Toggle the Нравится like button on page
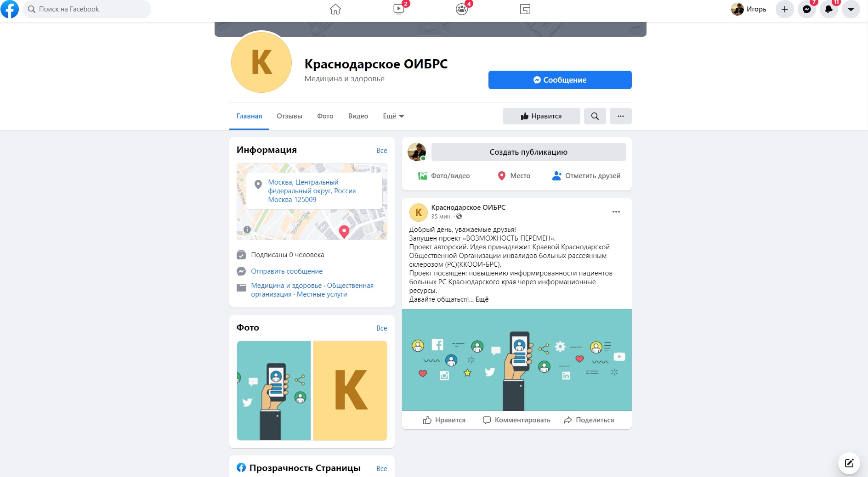This screenshot has width=868, height=477. 541,116
